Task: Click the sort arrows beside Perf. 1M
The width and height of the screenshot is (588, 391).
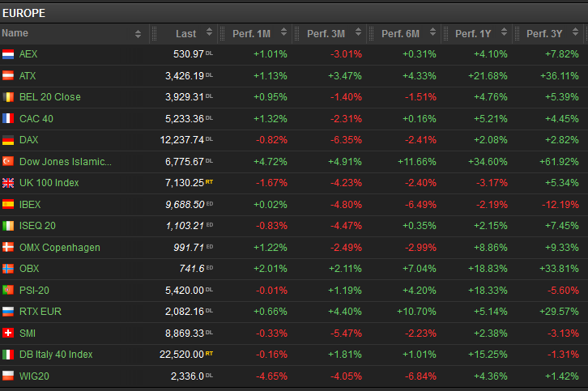Action: 284,33
